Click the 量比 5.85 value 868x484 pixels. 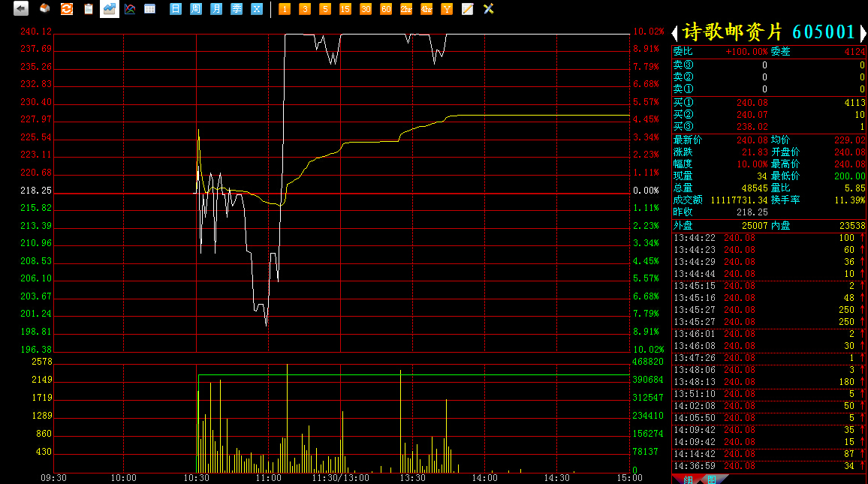tap(854, 188)
